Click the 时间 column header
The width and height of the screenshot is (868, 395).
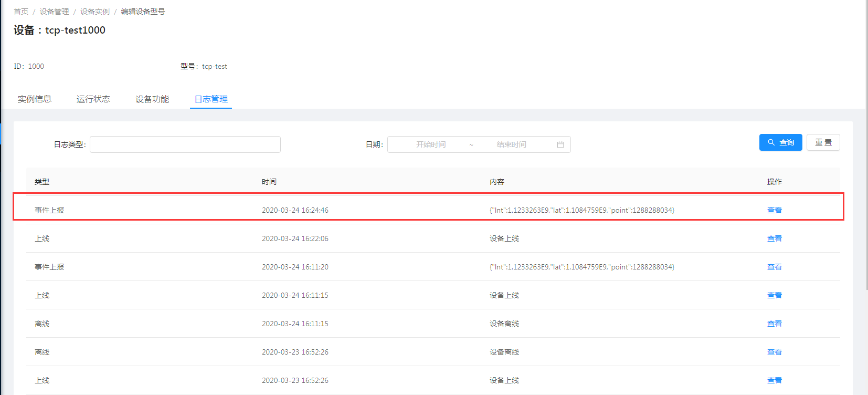click(x=269, y=182)
